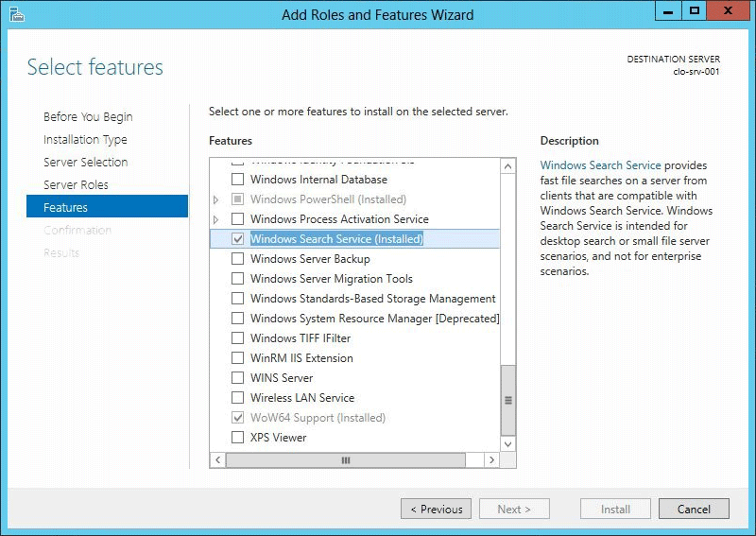Enable the XPS Viewer feature checkbox
The image size is (756, 536).
click(238, 438)
